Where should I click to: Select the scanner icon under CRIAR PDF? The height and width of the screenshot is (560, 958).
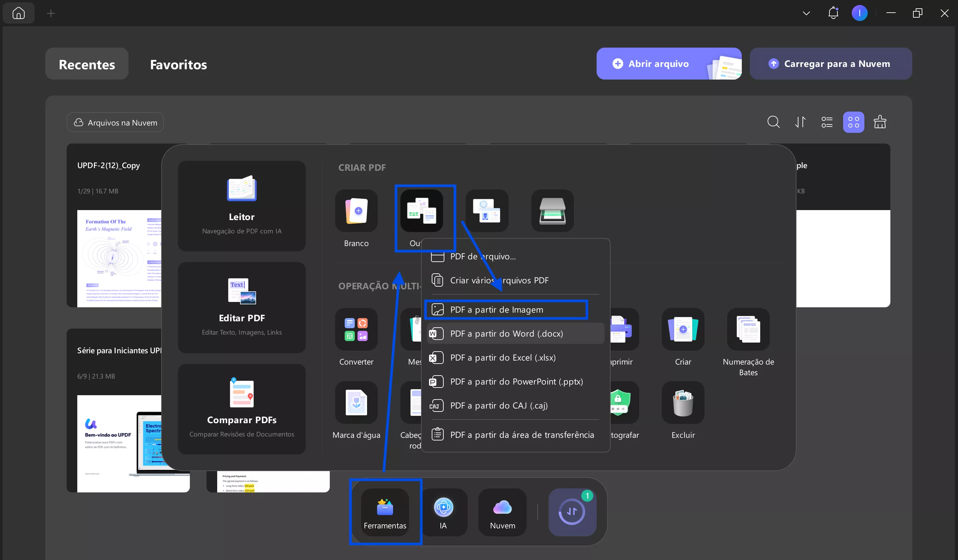552,211
